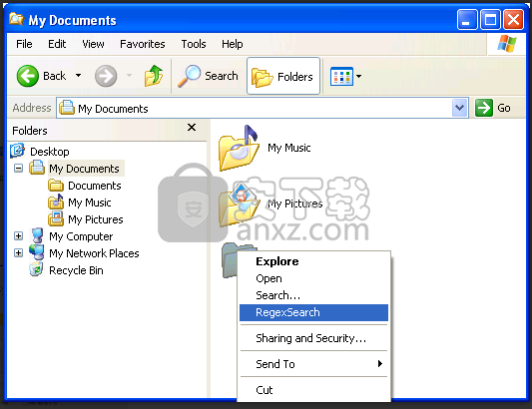532x409 pixels.
Task: Choose RegexSearch from context menu
Action: [x=313, y=312]
